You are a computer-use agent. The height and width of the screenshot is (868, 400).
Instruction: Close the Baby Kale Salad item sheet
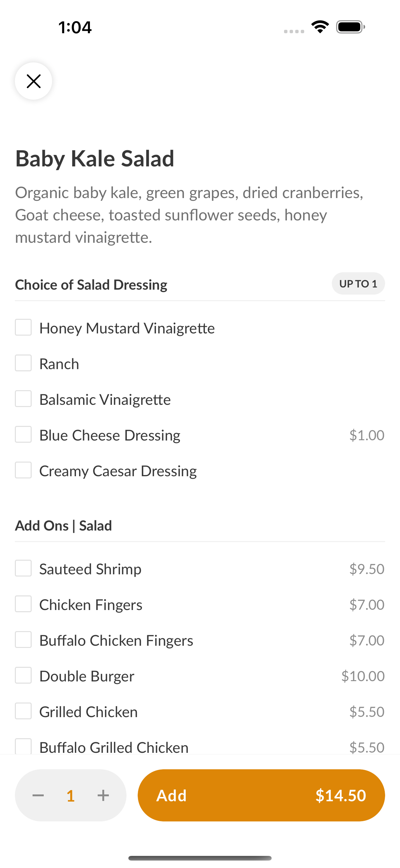coord(33,81)
